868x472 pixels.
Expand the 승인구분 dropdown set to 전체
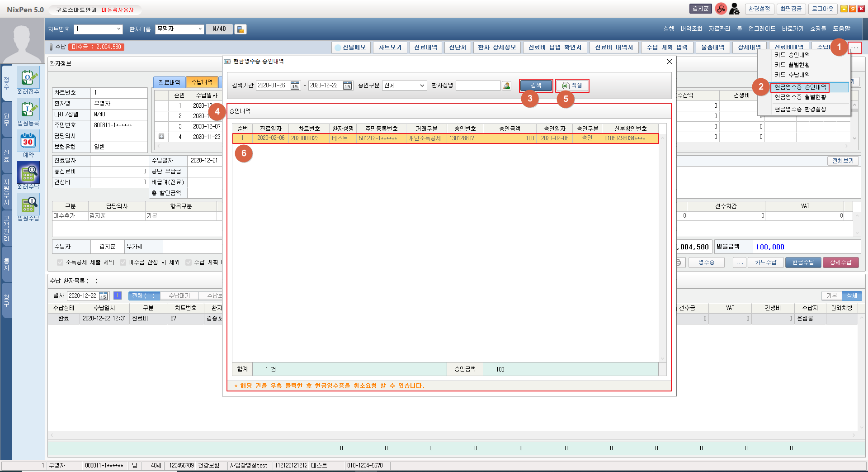pos(422,86)
